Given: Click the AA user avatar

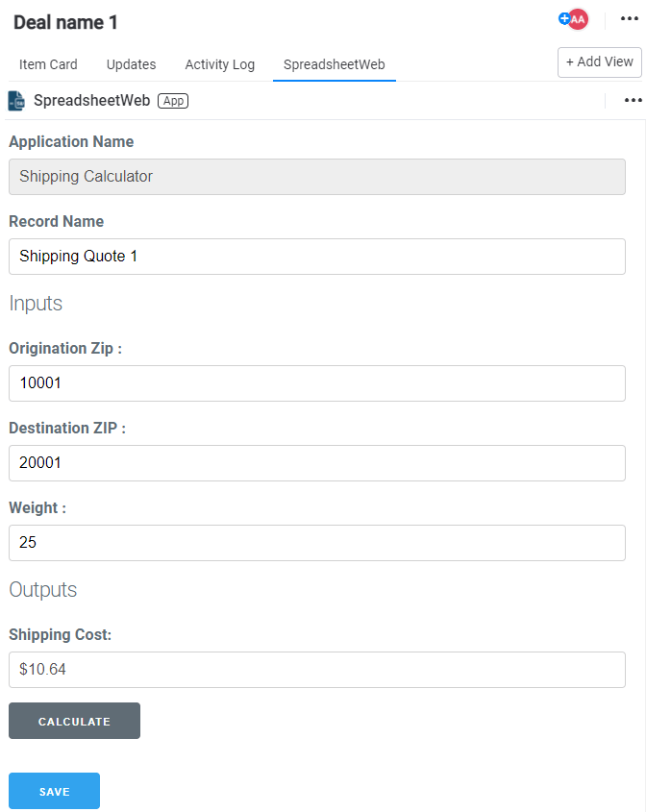Looking at the screenshot, I should point(578,19).
